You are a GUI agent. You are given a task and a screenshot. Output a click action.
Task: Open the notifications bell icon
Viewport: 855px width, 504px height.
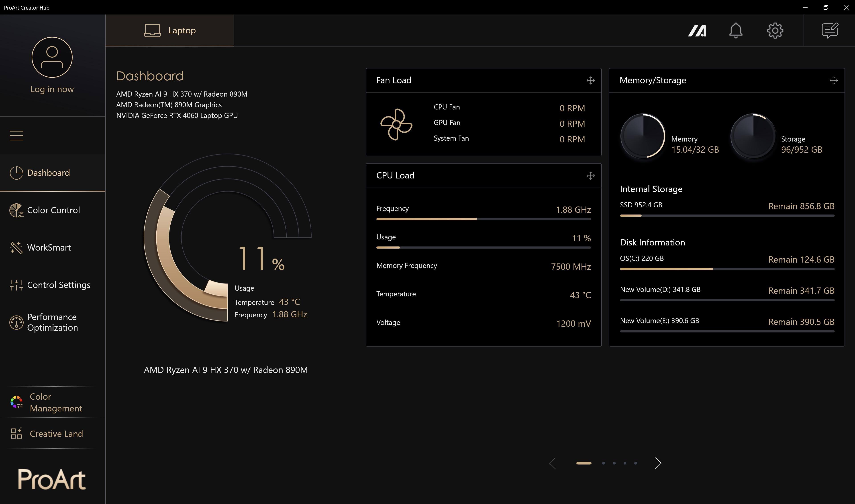click(x=736, y=30)
